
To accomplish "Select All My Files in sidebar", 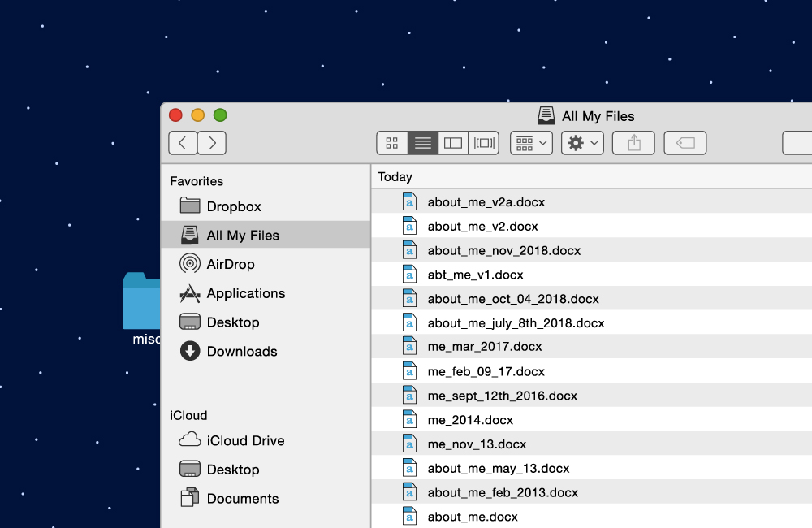I will (x=266, y=235).
